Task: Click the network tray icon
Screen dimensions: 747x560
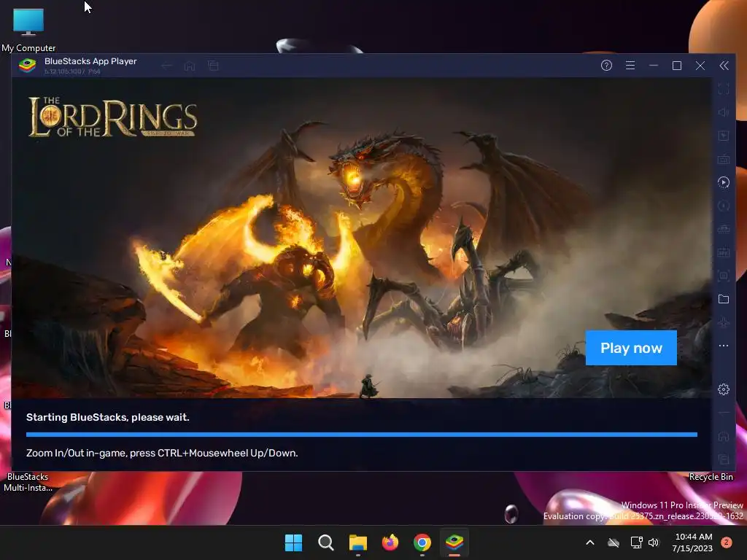Action: coord(636,542)
